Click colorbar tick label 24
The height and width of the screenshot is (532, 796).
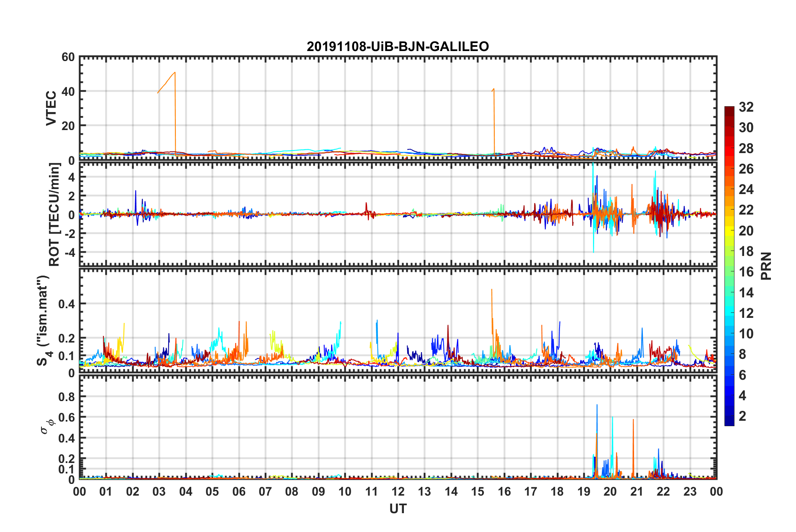click(746, 189)
